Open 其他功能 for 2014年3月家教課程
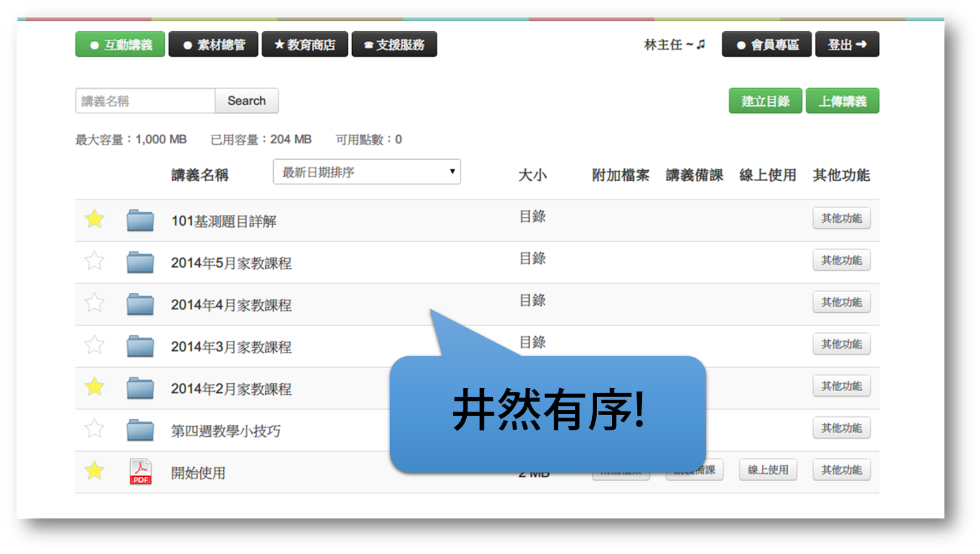This screenshot has width=980, height=554. (842, 344)
